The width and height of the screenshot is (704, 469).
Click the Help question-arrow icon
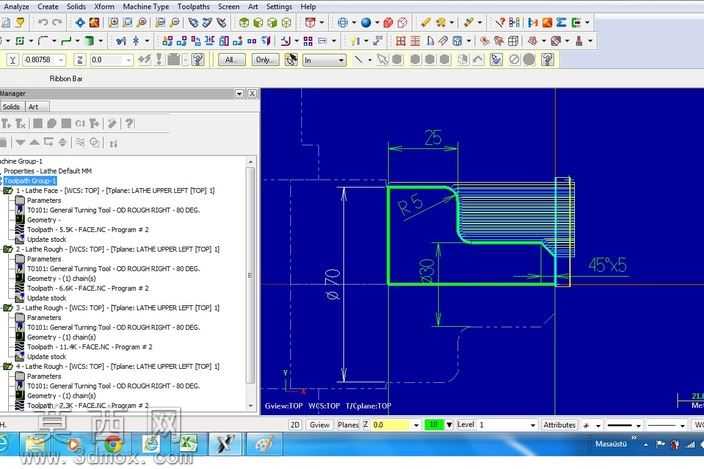tap(500, 22)
